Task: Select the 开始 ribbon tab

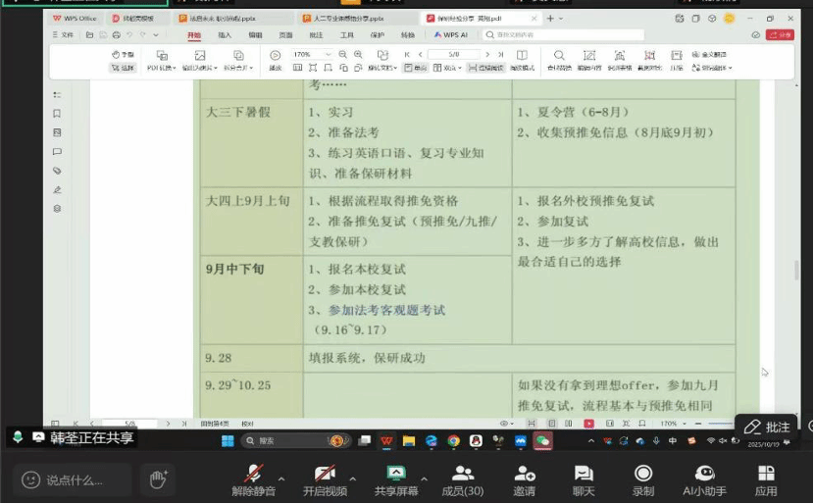Action: pyautogui.click(x=194, y=35)
